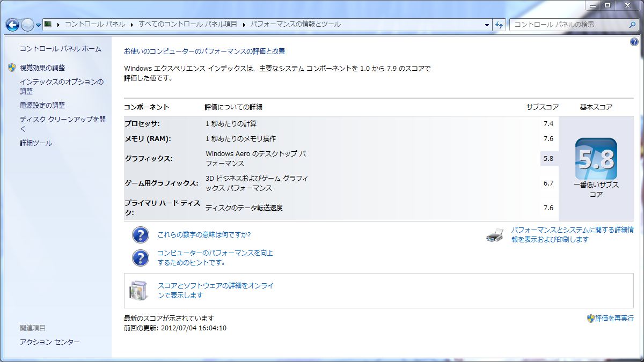The width and height of the screenshot is (644, 362).
Task: Click the Control Panel icon in address bar
Action: (x=48, y=24)
